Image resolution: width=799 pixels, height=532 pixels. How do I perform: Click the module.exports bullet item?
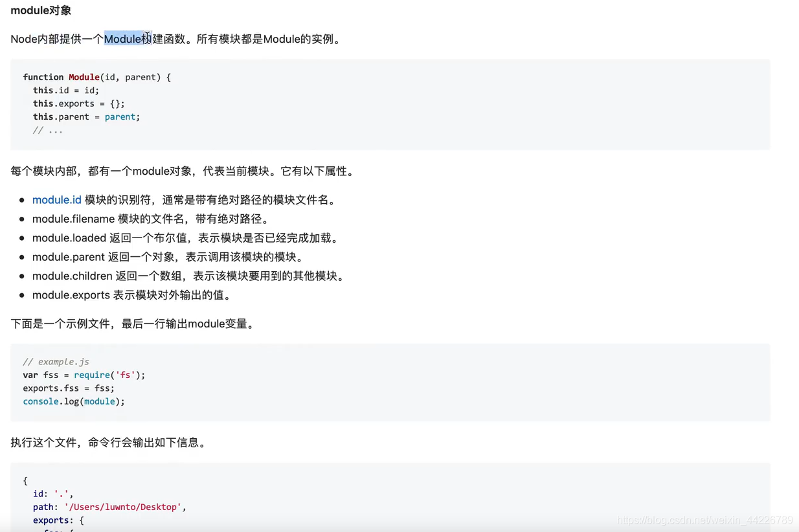tap(132, 295)
